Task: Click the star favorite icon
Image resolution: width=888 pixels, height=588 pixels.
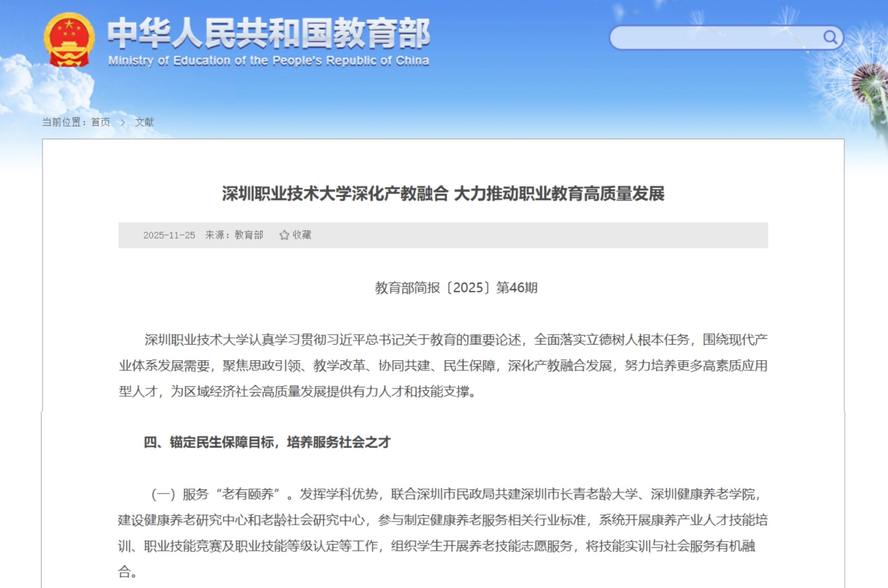Action: (x=284, y=235)
